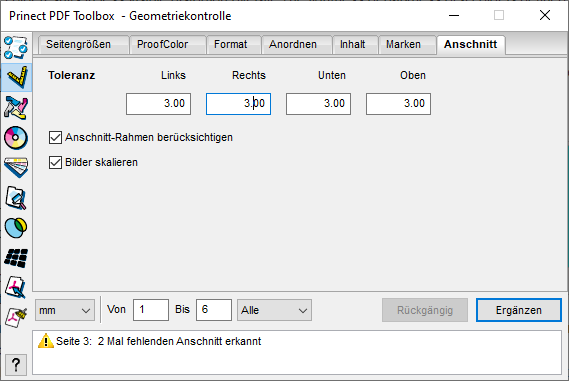Open the color swatch fan tool
The height and width of the screenshot is (381, 569).
point(16,167)
